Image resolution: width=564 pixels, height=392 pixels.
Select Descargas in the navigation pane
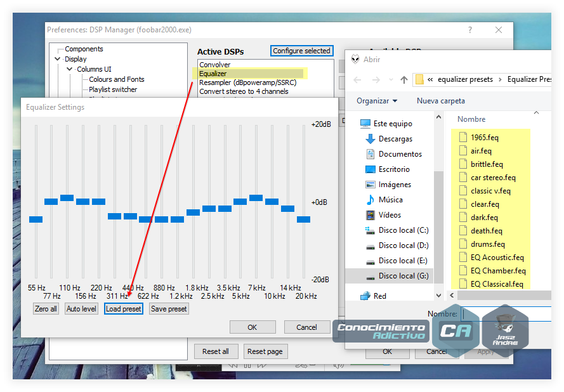[x=397, y=138]
